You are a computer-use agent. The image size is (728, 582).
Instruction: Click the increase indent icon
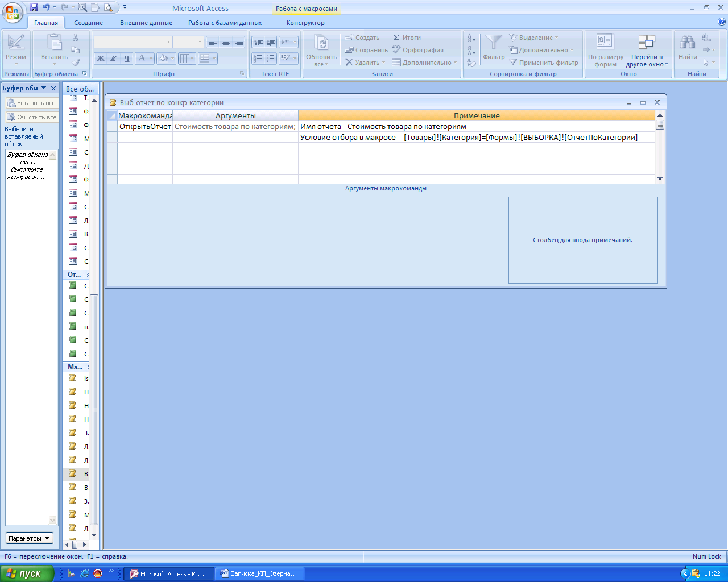[271, 41]
